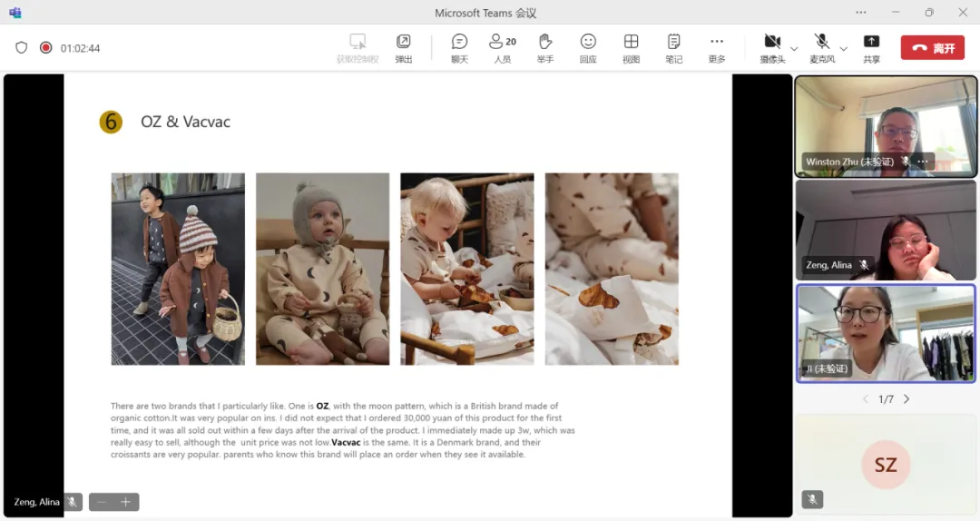Go to next participant page
The width and height of the screenshot is (980, 521).
906,399
